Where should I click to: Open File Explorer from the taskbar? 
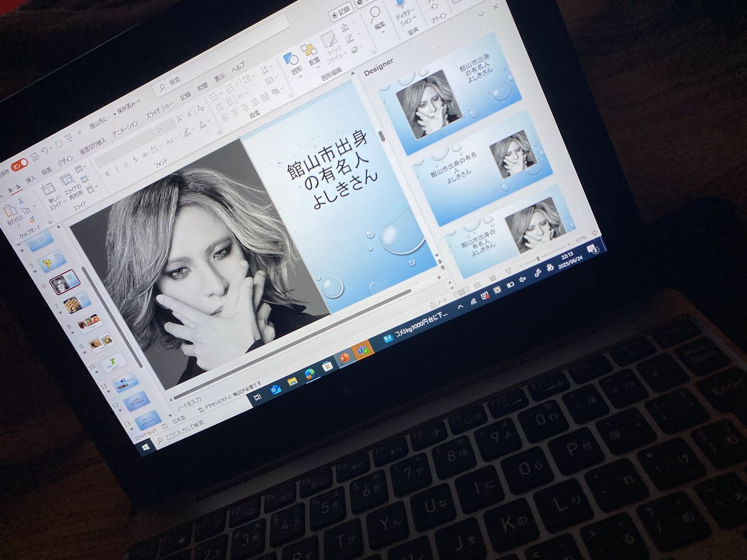pyautogui.click(x=292, y=381)
